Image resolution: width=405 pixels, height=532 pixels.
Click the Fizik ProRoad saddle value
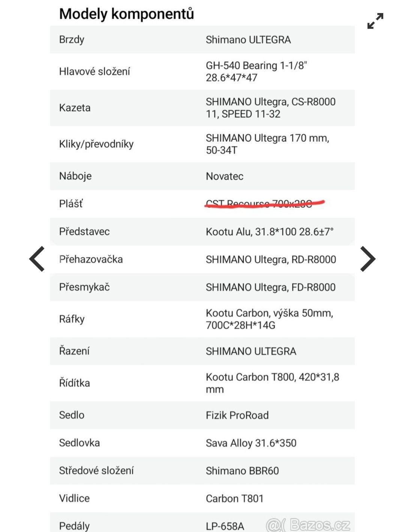[237, 415]
